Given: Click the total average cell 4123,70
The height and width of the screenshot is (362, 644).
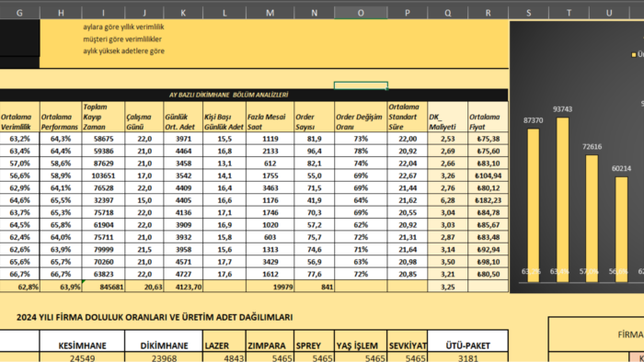Looking at the screenshot, I should (183, 287).
